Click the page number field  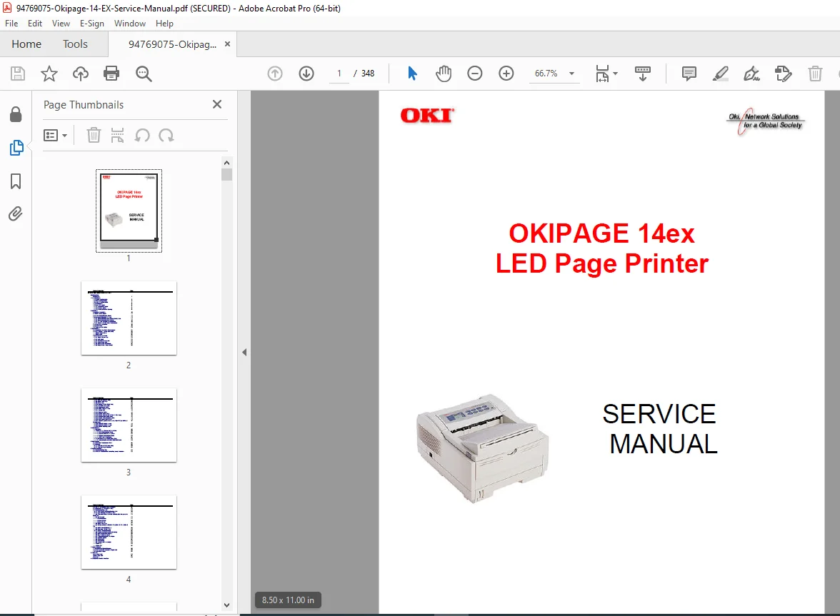pyautogui.click(x=339, y=74)
